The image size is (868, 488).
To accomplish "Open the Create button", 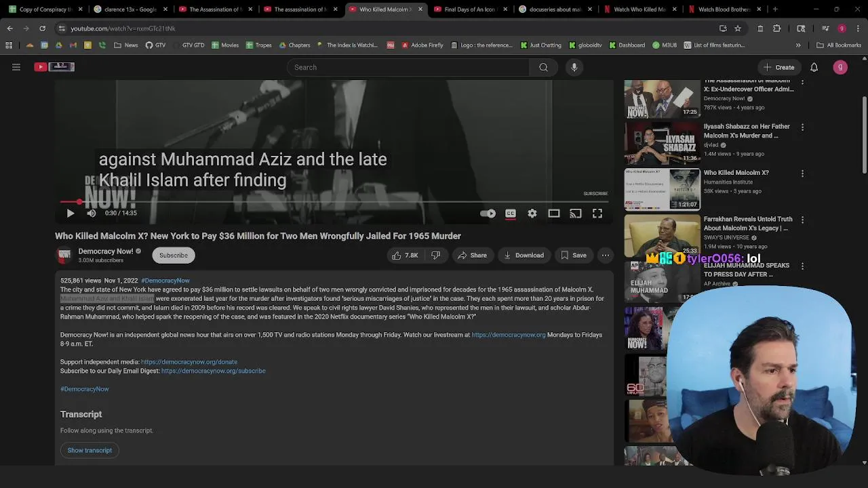I will pyautogui.click(x=778, y=67).
